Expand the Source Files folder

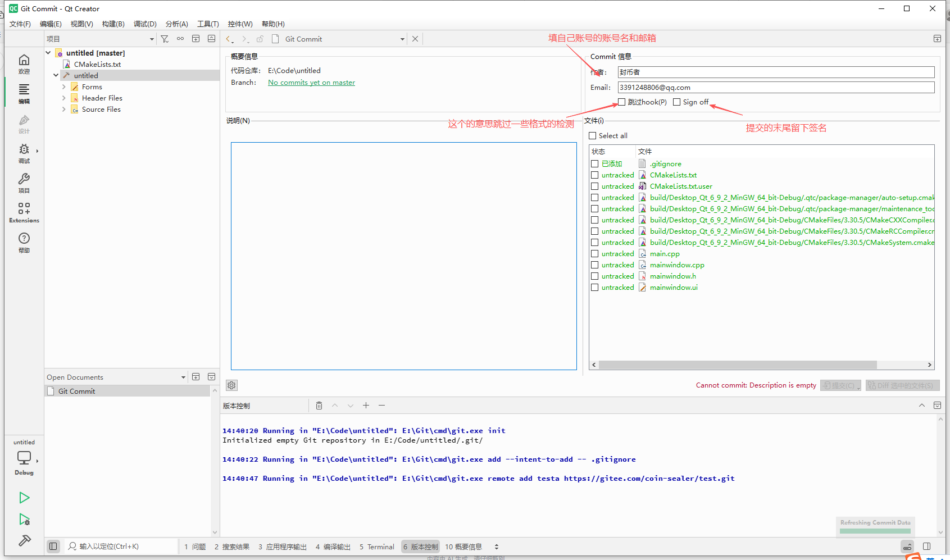[63, 109]
